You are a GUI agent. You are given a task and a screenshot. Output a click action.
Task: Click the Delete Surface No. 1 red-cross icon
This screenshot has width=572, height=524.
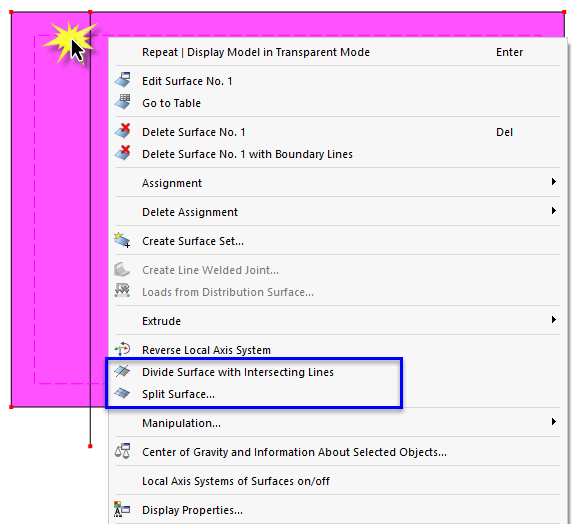123,131
